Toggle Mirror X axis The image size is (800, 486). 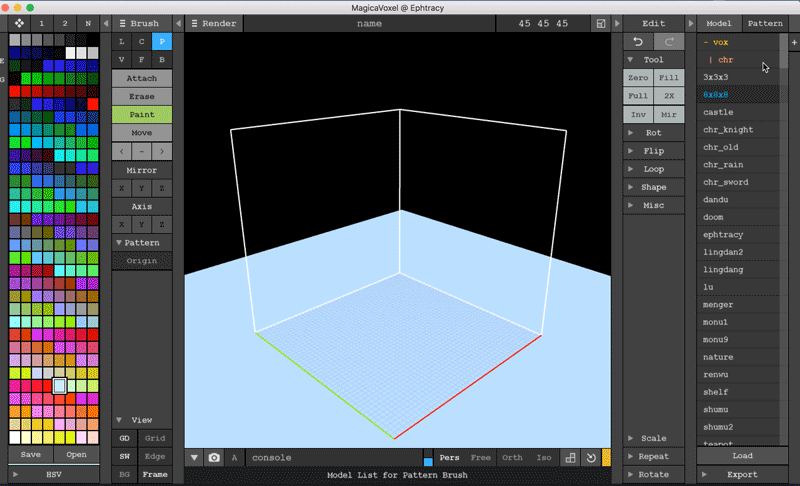[x=121, y=188]
